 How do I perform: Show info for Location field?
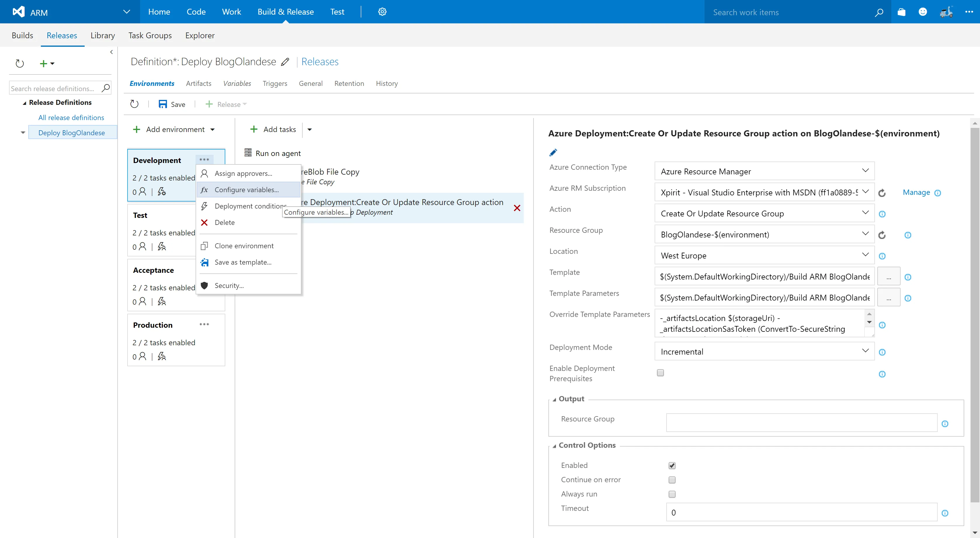click(882, 256)
